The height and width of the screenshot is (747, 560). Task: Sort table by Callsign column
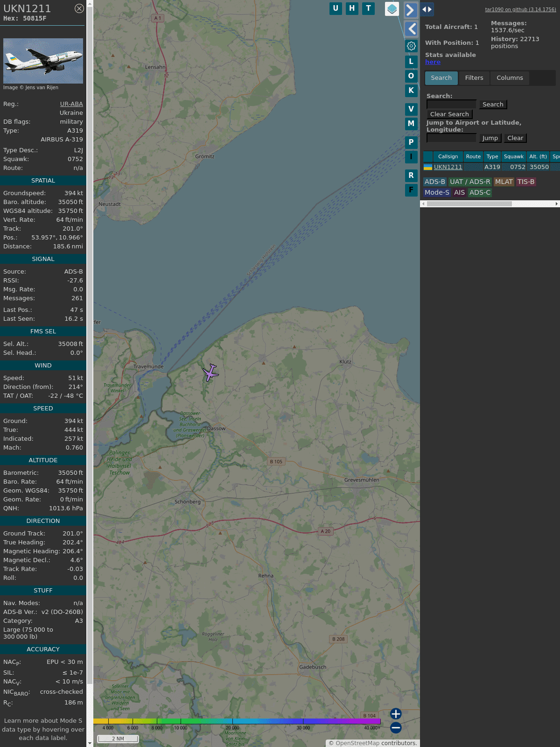[448, 157]
